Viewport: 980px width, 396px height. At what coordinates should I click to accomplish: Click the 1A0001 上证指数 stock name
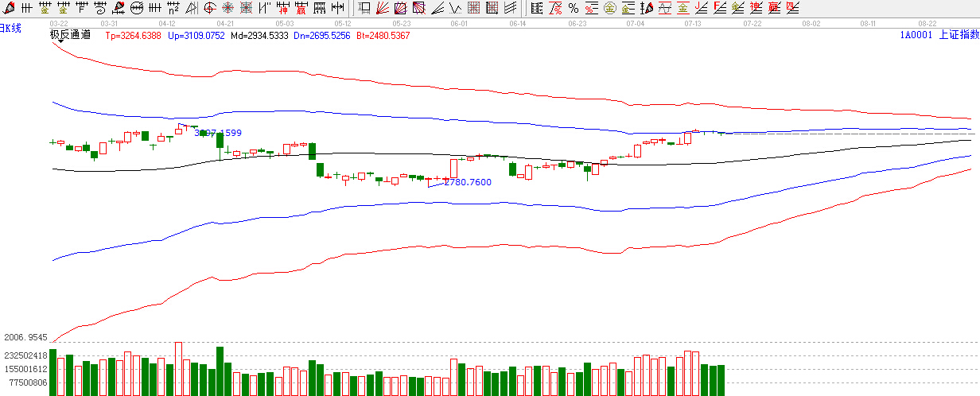[939, 35]
